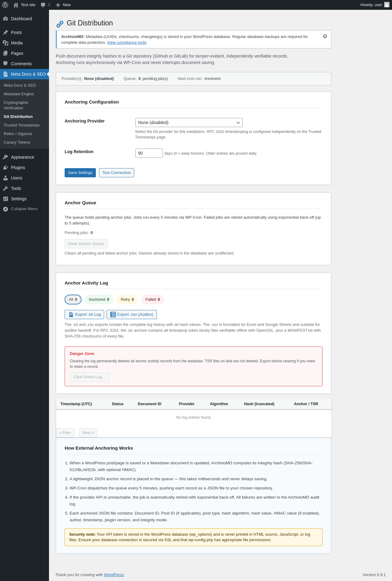Click the Plugins plug icon

6,168
